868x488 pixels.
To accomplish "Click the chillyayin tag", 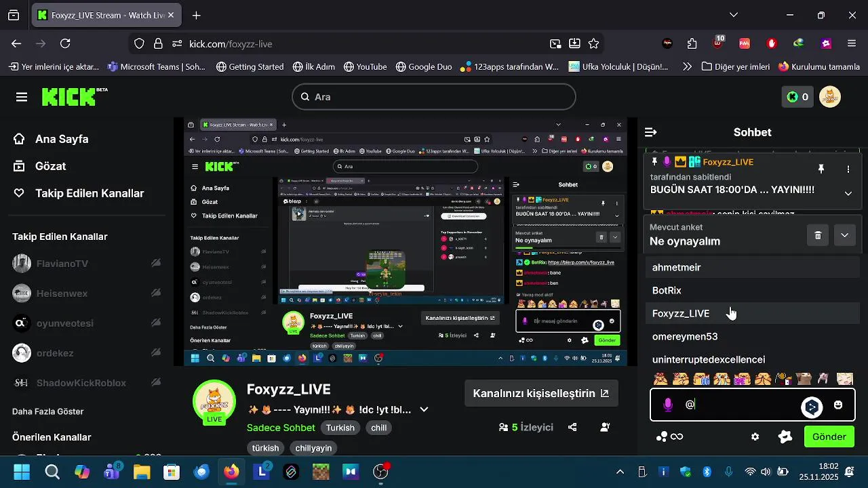I will [313, 448].
